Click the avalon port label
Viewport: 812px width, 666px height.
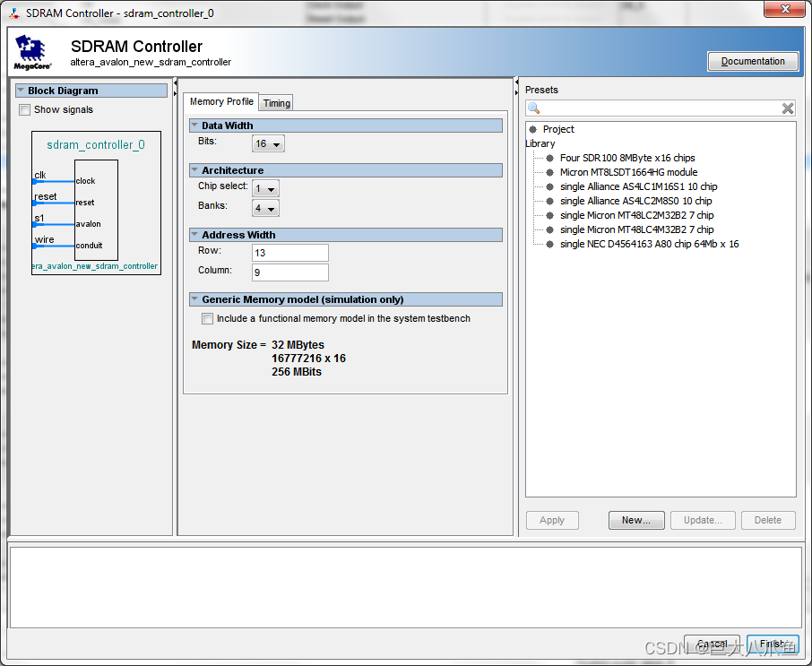tap(88, 224)
